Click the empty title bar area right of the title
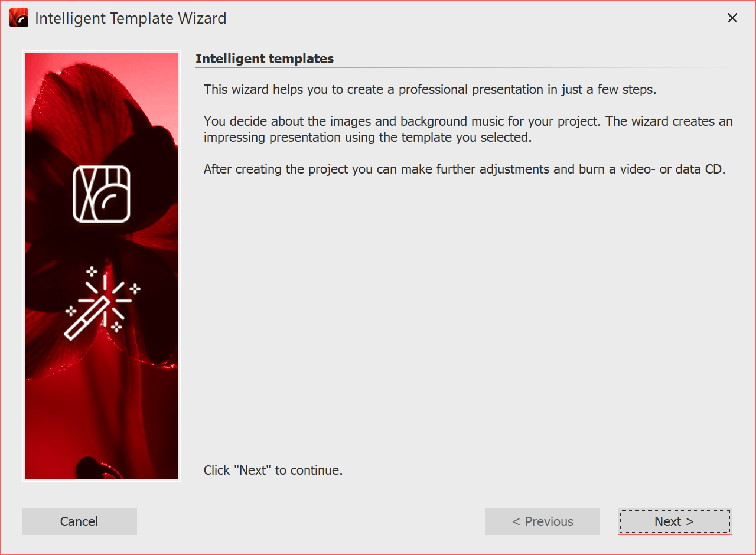 tap(472, 18)
